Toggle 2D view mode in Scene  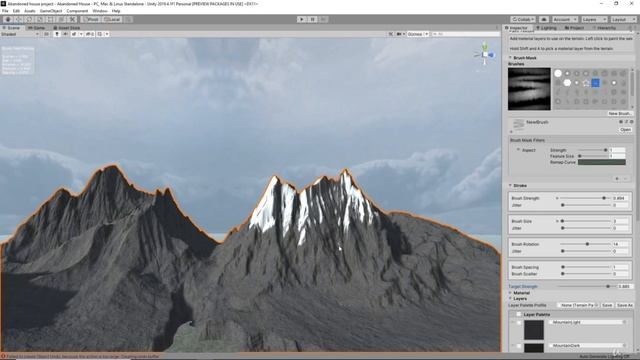coord(46,34)
